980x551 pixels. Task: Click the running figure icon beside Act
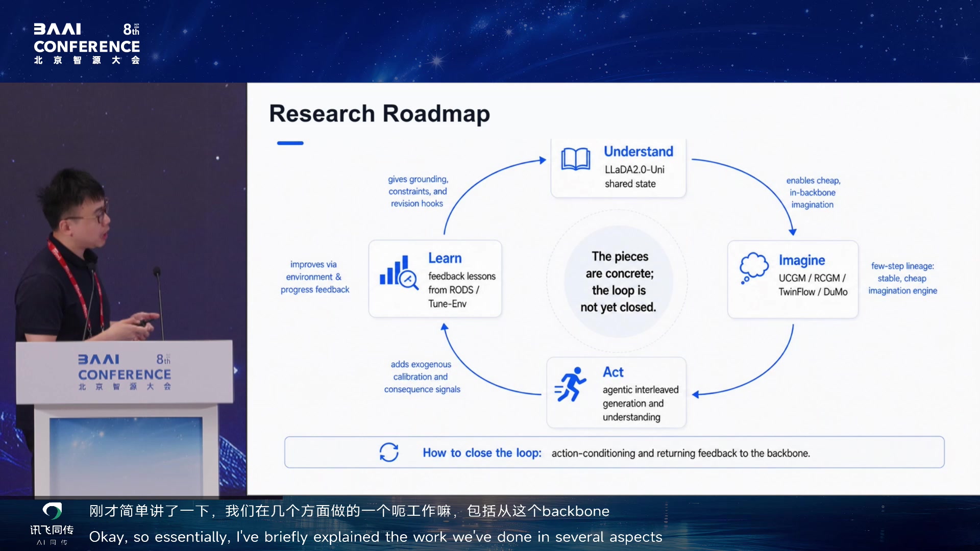tap(570, 384)
